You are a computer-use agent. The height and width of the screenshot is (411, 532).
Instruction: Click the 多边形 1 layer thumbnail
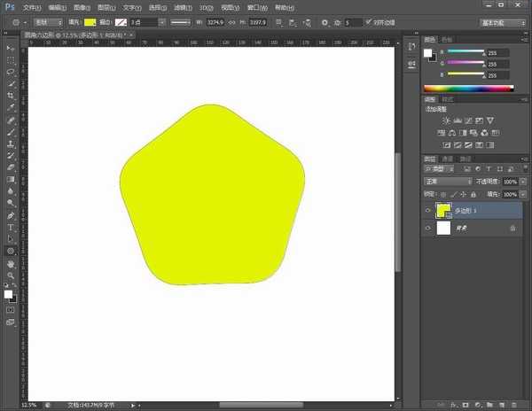point(443,211)
